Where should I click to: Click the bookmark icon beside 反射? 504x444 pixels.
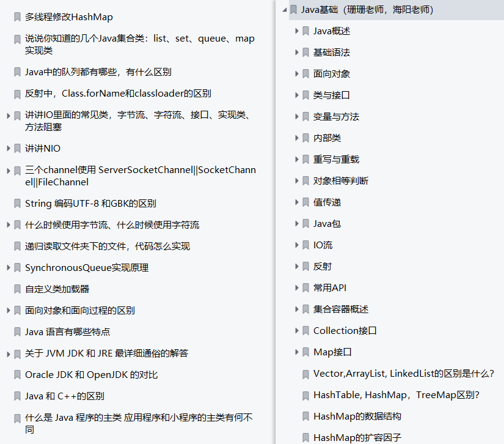pos(305,266)
